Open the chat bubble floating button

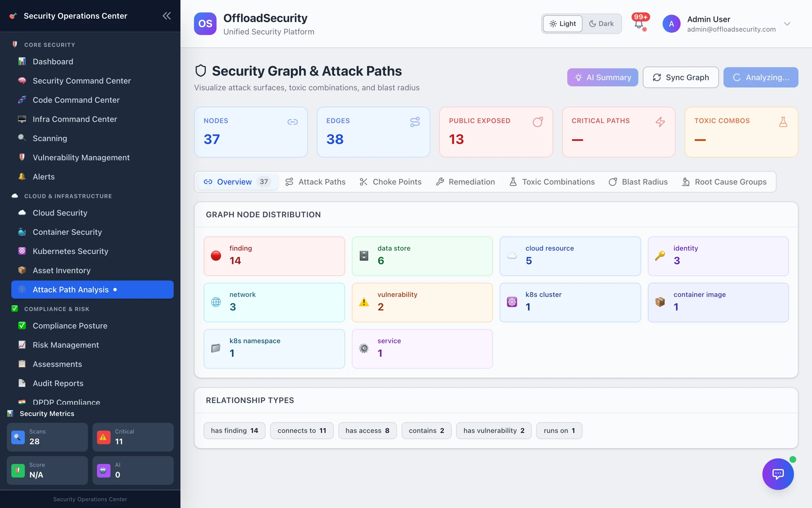778,474
